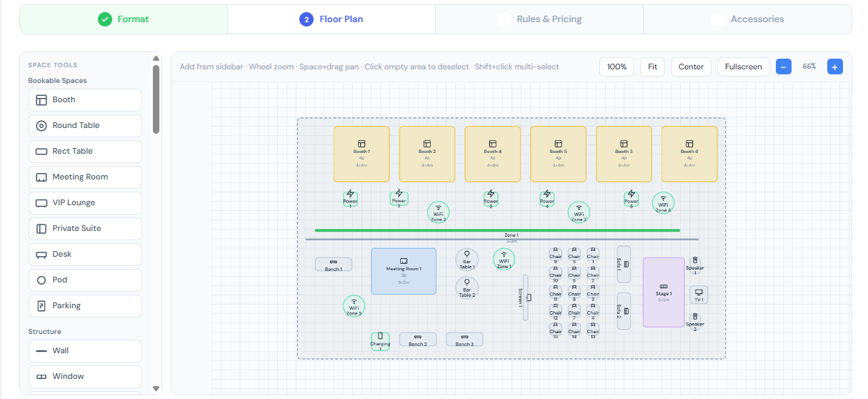The width and height of the screenshot is (868, 399).
Task: Select the WiFi Zone 1 marker
Action: pyautogui.click(x=504, y=259)
